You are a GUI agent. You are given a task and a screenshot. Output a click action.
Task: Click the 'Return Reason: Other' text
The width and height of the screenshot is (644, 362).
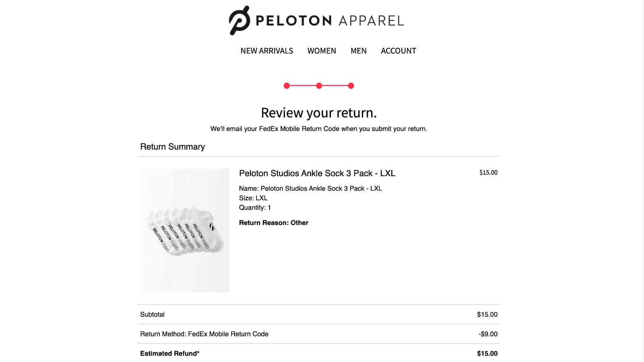(274, 223)
